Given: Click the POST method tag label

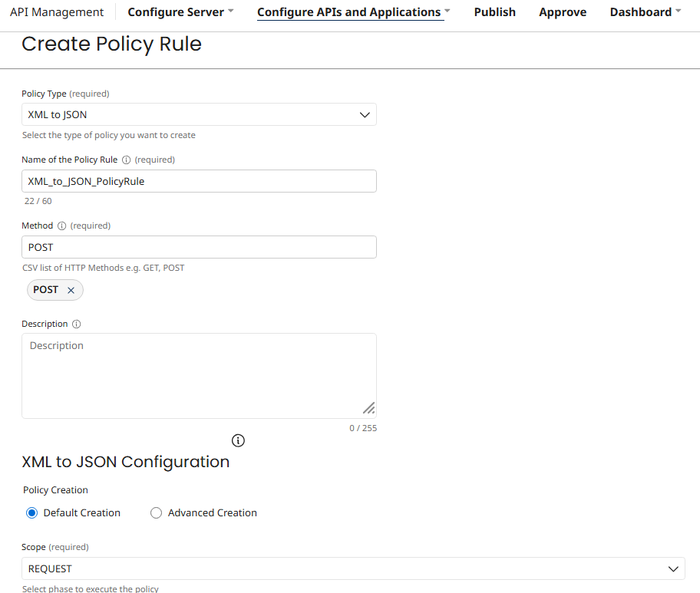Looking at the screenshot, I should tap(46, 290).
